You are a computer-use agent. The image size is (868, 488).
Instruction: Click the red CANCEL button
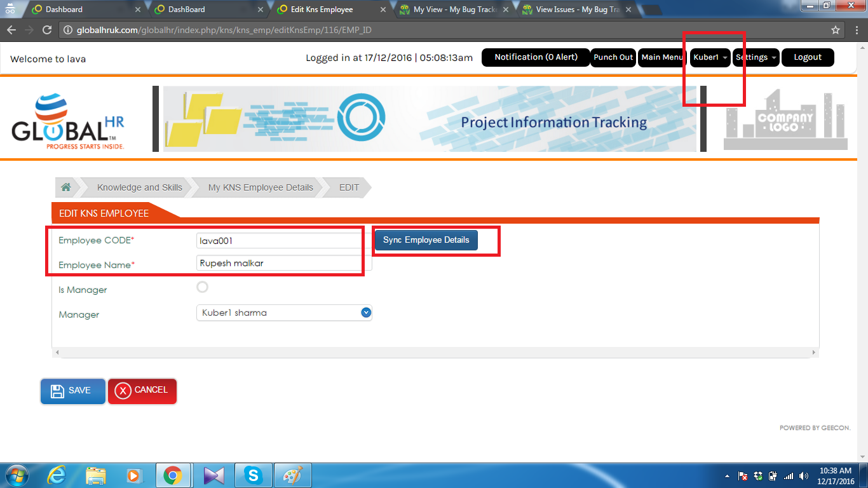142,391
